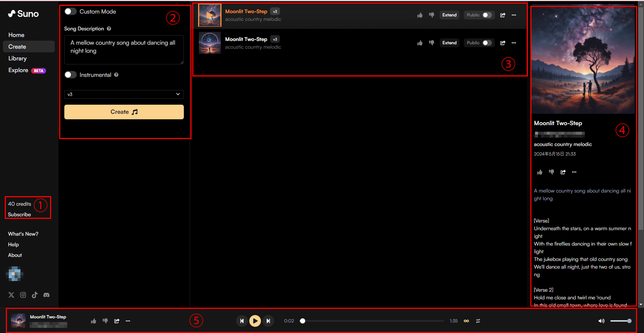The width and height of the screenshot is (644, 333).
Task: Toggle Public on the first song
Action: 487,15
